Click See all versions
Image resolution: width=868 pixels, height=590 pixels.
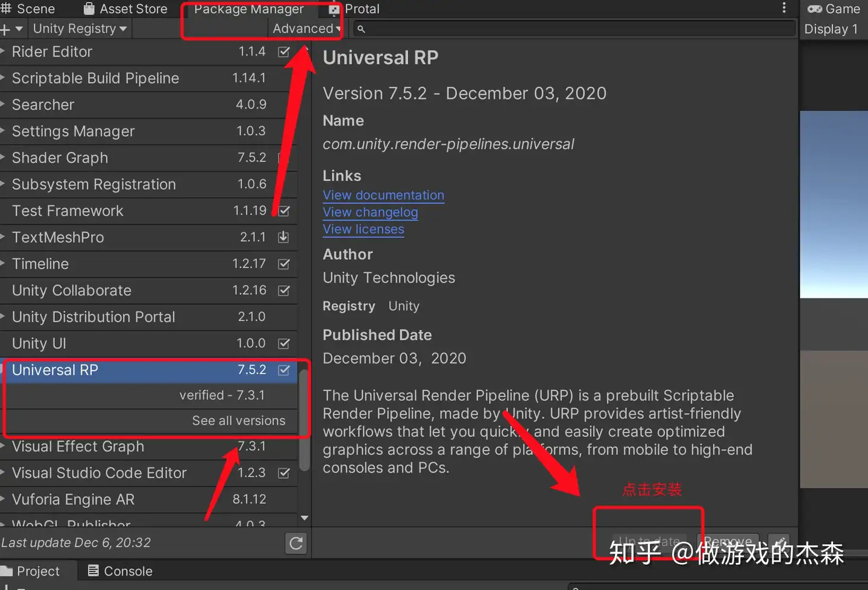(239, 421)
